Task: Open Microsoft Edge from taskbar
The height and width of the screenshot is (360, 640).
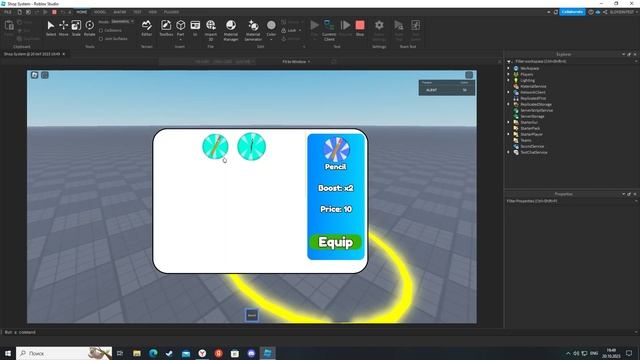Action: click(x=153, y=353)
